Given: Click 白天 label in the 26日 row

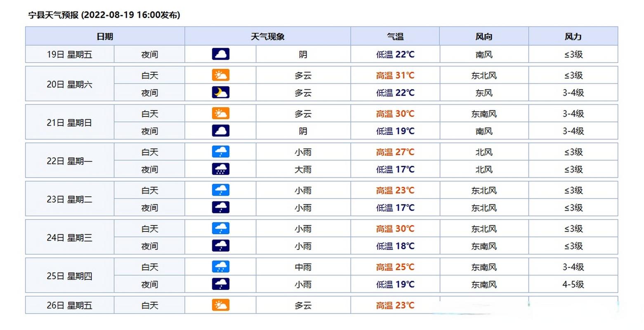Looking at the screenshot, I should click(150, 305).
